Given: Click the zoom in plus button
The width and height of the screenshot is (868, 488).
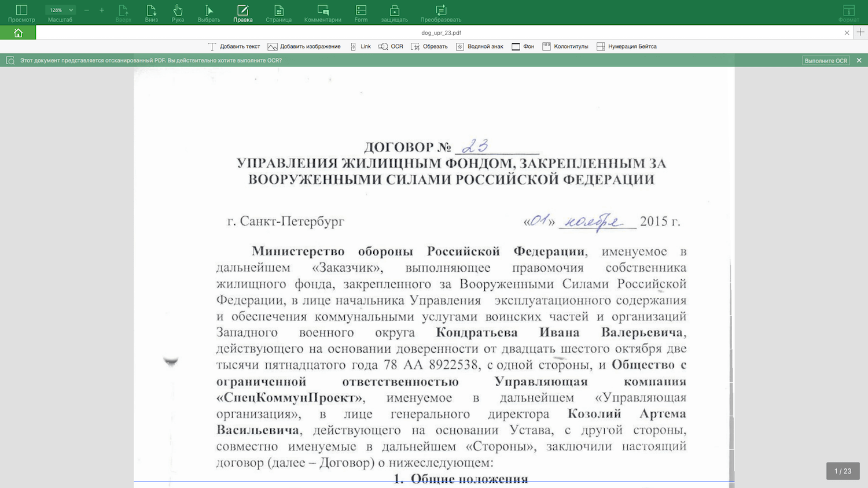Looking at the screenshot, I should coord(102,10).
